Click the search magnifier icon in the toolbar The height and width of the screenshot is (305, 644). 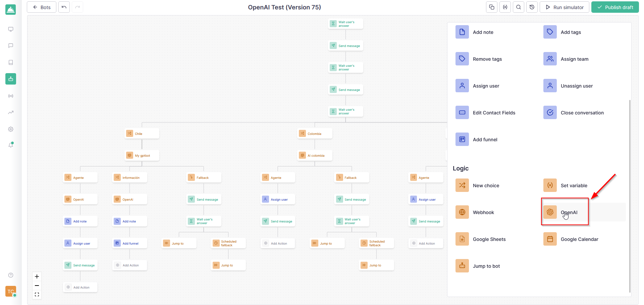click(519, 7)
